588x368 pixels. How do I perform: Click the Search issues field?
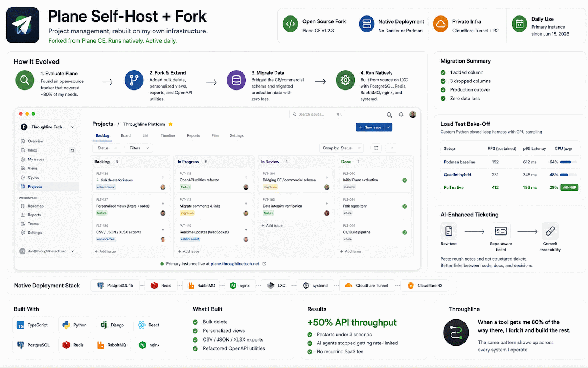tap(317, 114)
